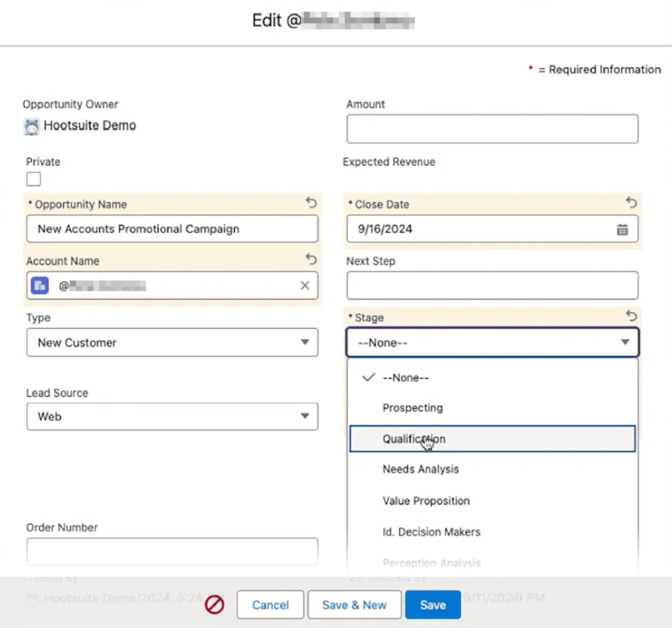Choose Prospecting in the Stage list
The height and width of the screenshot is (628, 672).
click(x=412, y=408)
